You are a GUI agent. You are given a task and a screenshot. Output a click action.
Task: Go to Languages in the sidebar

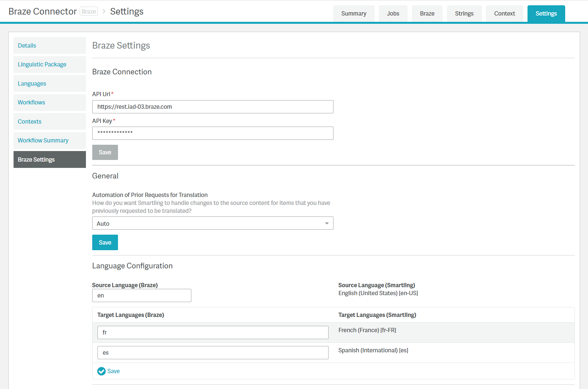pyautogui.click(x=50, y=84)
